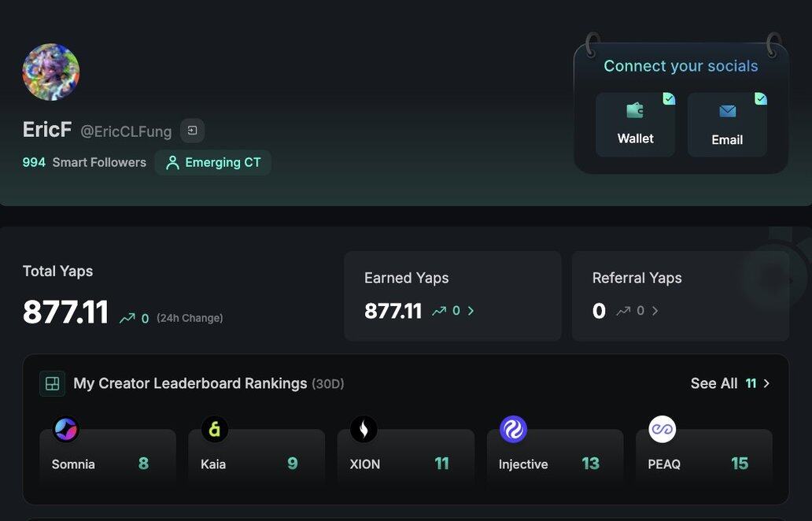Click the Somnia logo icon
812x521 pixels.
tap(66, 430)
